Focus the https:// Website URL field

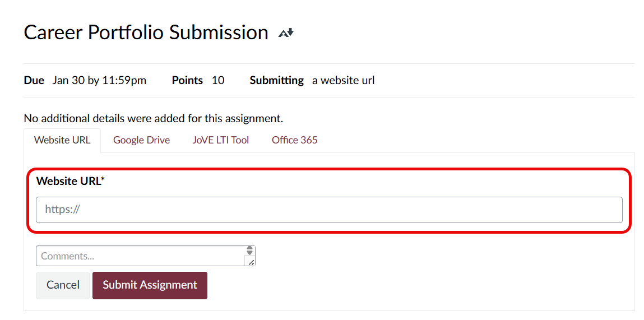click(329, 210)
